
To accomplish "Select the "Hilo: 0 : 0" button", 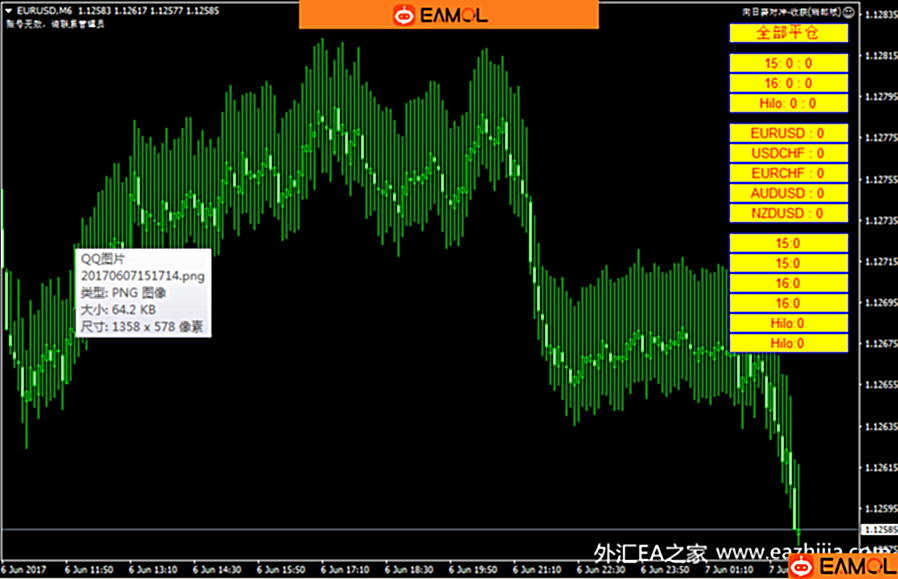I will (x=788, y=103).
